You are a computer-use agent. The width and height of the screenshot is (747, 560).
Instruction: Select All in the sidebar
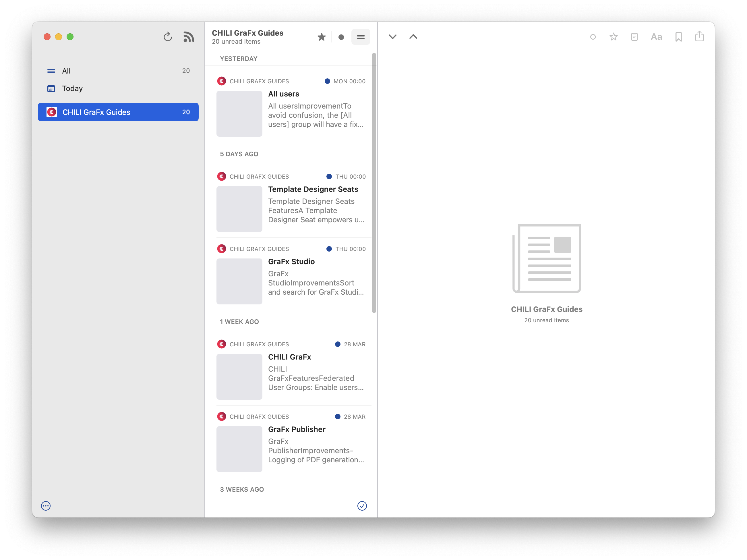[118, 71]
